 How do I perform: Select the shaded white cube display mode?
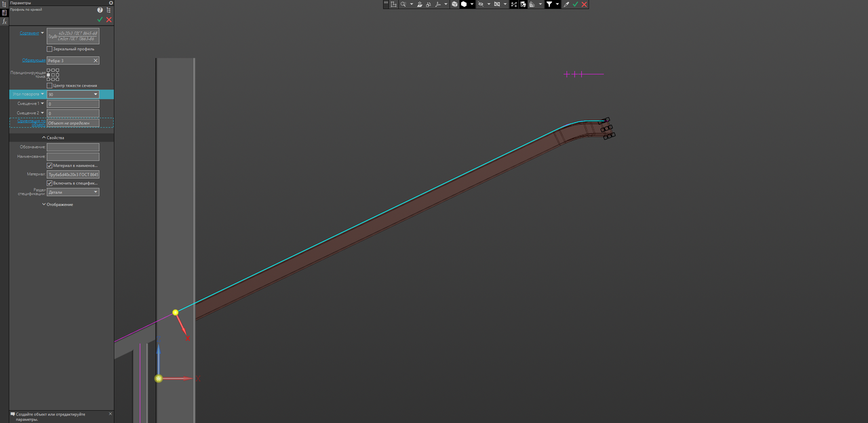click(465, 4)
